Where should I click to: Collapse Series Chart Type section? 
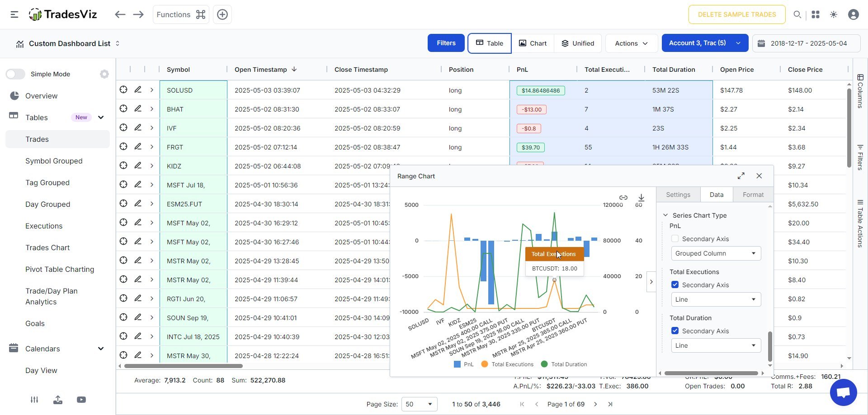[665, 215]
